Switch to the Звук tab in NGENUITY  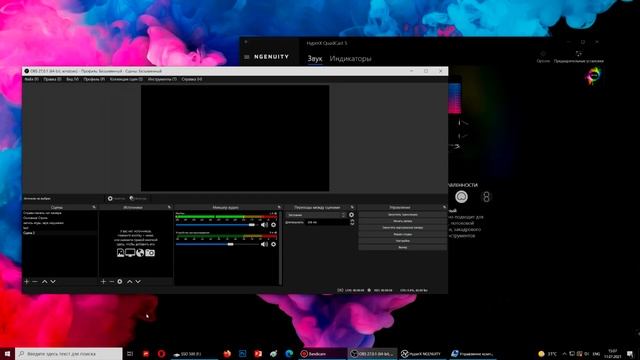tap(315, 59)
